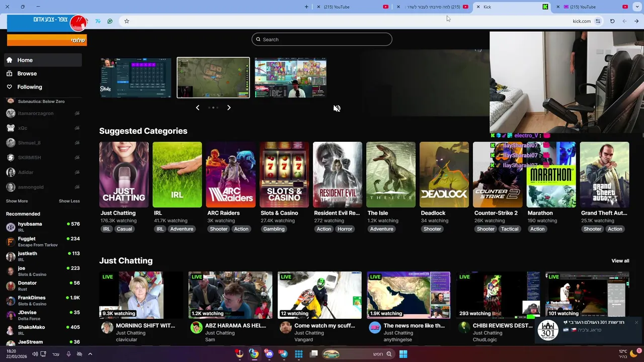Click the clavicular streamer avatar
644x362 pixels.
pos(107,328)
